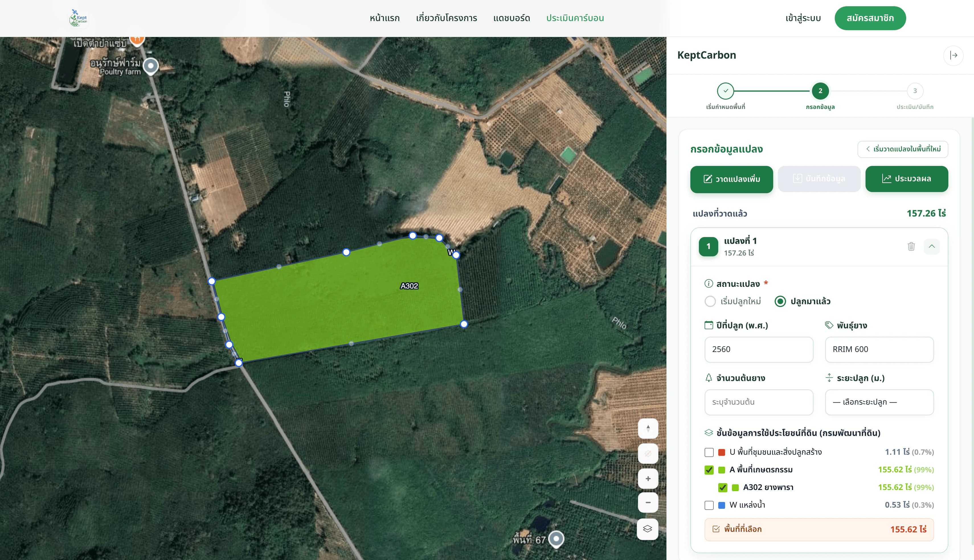Click ประมวลผล process button
This screenshot has height=560, width=974.
point(907,179)
